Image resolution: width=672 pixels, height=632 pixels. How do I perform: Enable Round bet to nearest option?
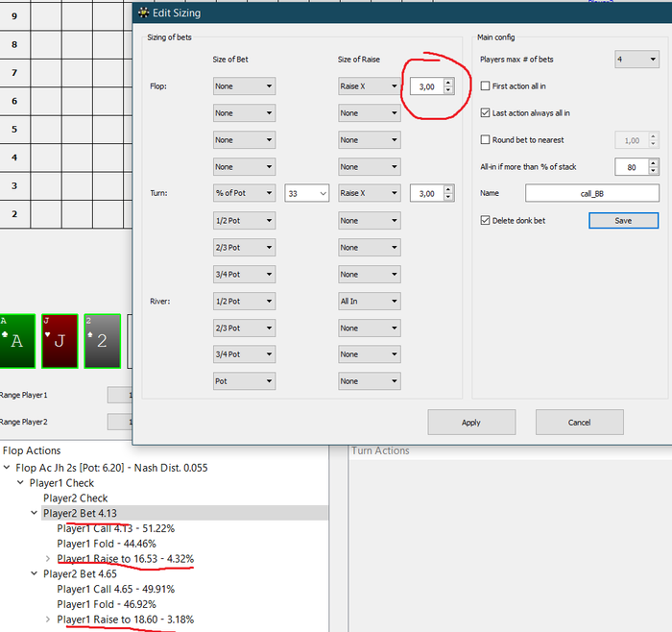485,140
